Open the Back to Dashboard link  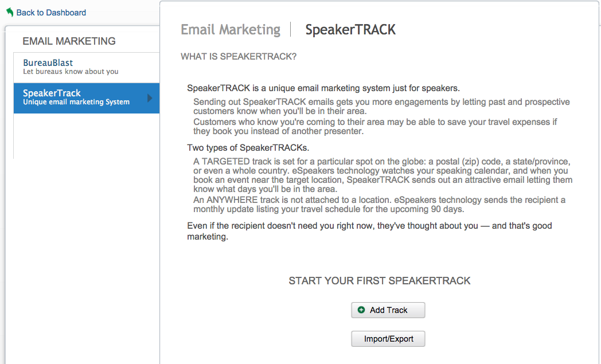click(x=51, y=13)
